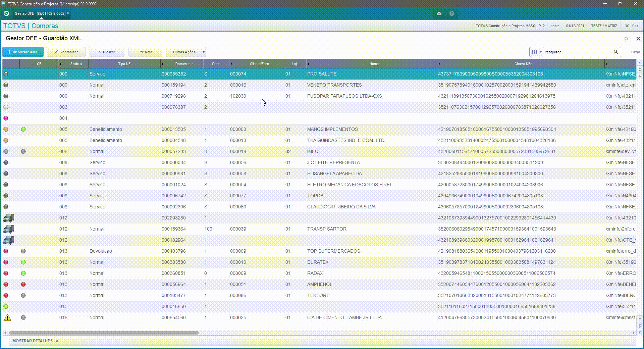The image size is (644, 349).
Task: Click the Loja column header
Action: click(295, 64)
